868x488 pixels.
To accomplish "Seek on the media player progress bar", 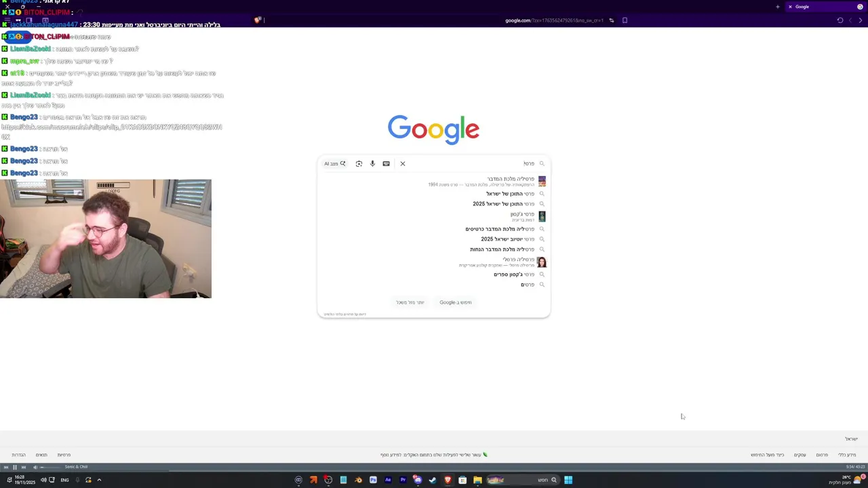I will pos(434,471).
